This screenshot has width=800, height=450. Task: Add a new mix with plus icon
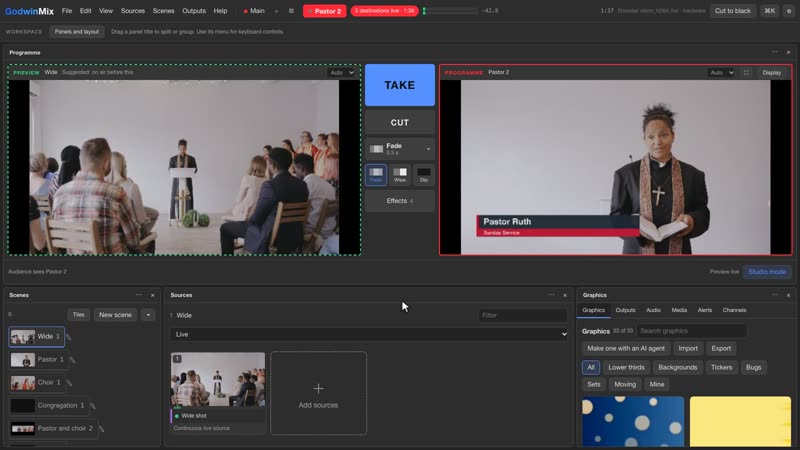277,11
